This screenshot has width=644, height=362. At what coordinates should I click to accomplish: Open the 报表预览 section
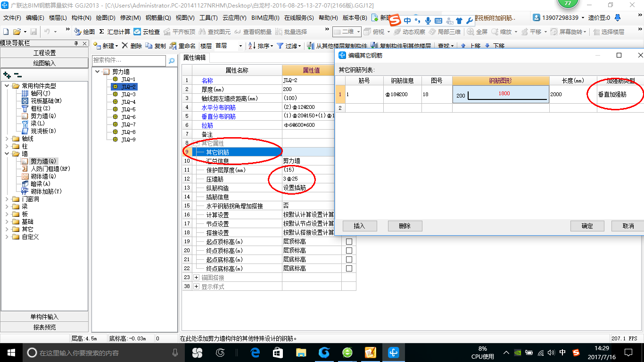(44, 327)
